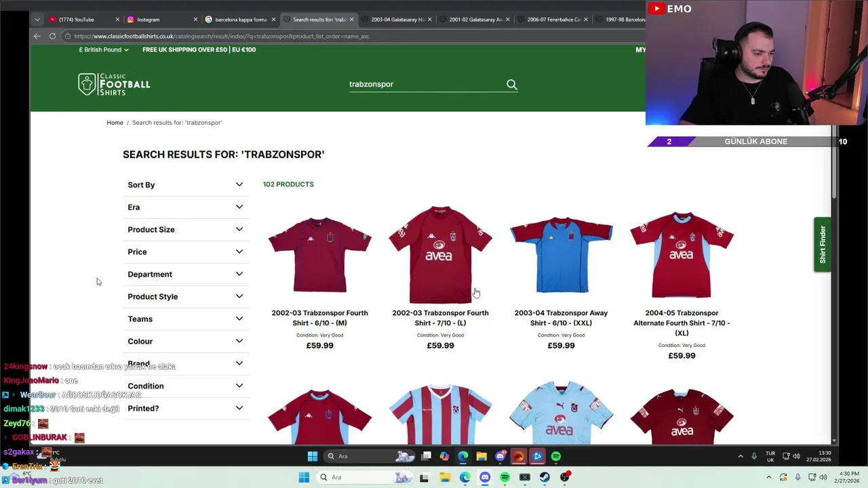
Task: Switch to the 2001-02 Galatasaray Away tab
Action: pos(474,20)
